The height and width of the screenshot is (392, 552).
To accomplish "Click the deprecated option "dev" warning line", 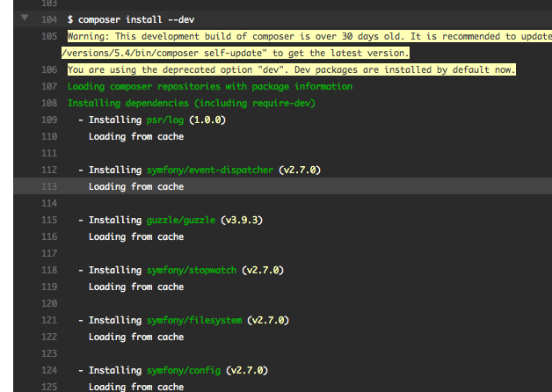I will 292,69.
